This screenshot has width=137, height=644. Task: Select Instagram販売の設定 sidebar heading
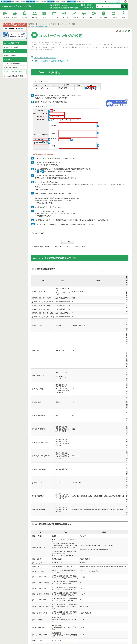[x=15, y=43]
